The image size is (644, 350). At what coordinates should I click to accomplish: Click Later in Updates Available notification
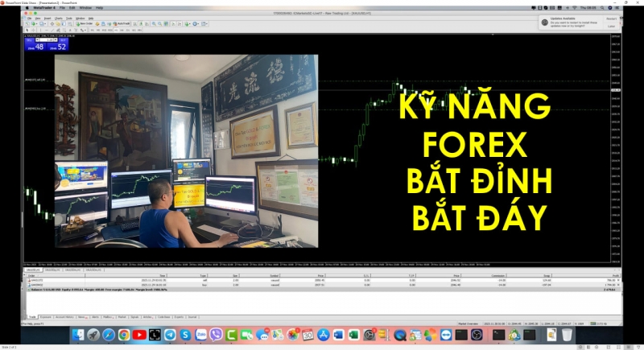pos(611,26)
